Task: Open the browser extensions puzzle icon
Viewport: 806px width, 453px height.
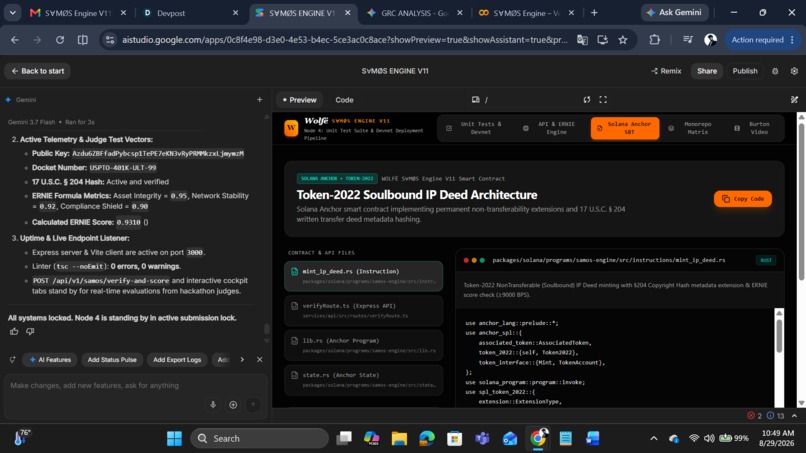Action: click(x=654, y=40)
